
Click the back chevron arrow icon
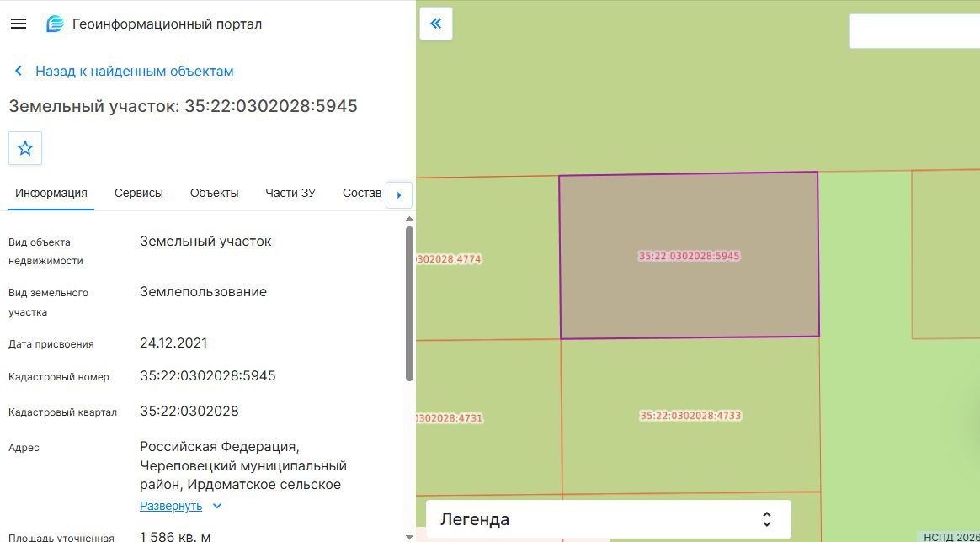click(19, 72)
